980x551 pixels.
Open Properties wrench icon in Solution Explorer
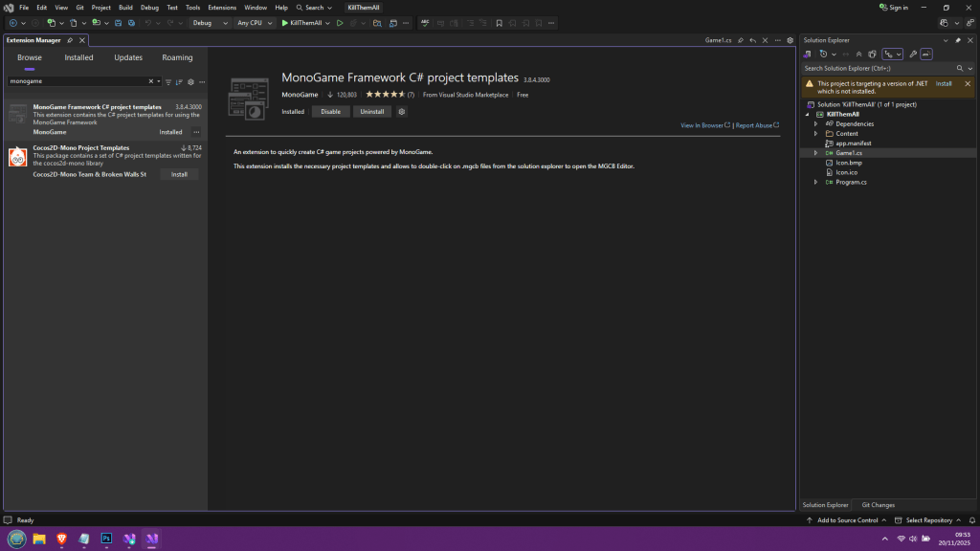click(913, 55)
